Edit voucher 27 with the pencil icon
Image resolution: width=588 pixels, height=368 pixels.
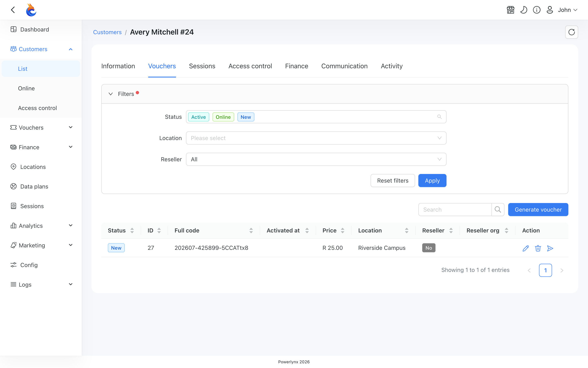(526, 248)
